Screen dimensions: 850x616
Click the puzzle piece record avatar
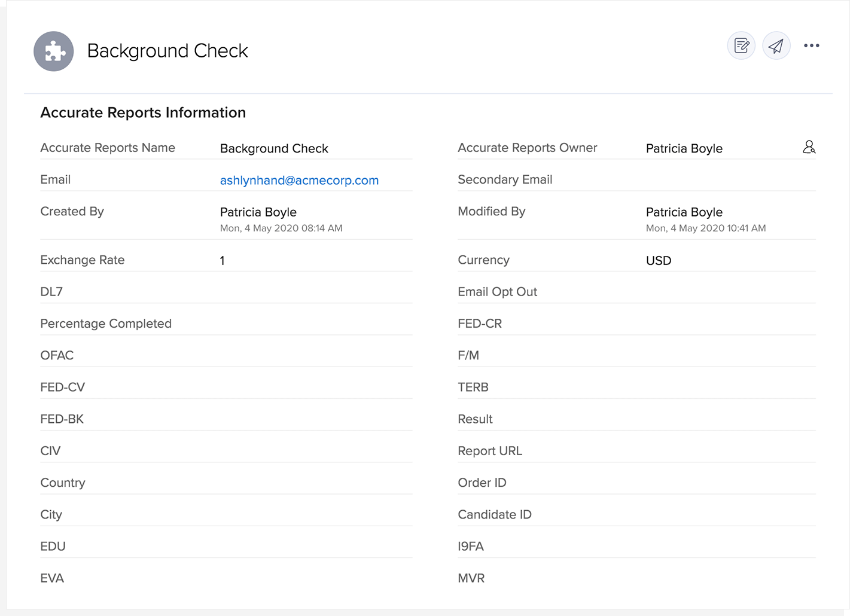[53, 51]
